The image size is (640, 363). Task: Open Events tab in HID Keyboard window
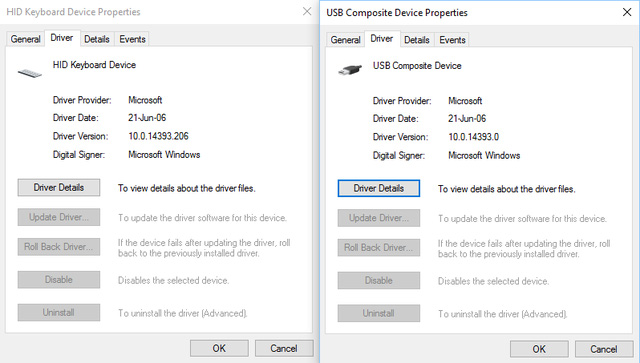(x=132, y=39)
